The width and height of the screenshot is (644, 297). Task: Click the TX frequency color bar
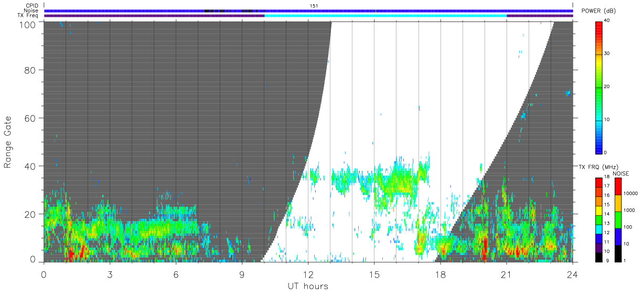tap(599, 219)
